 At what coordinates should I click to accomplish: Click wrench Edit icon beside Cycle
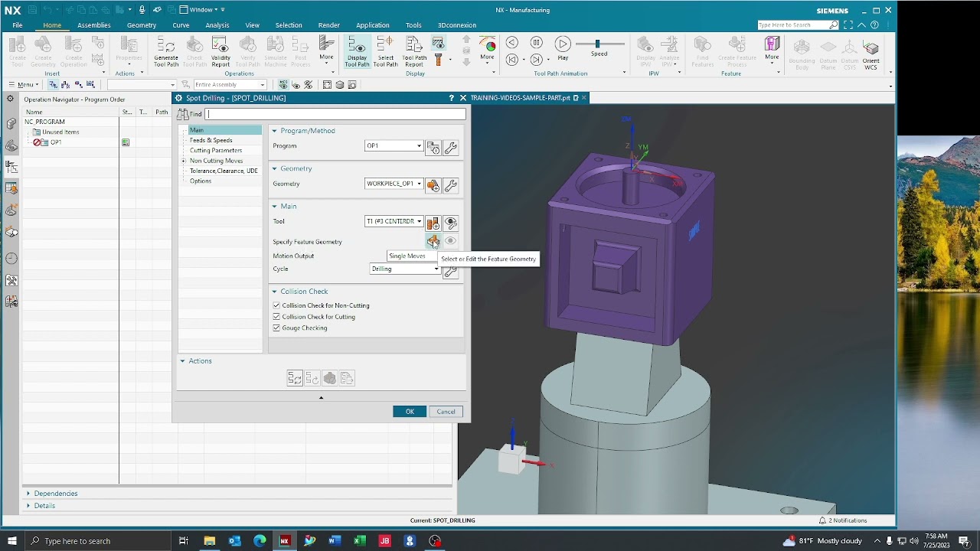click(450, 272)
